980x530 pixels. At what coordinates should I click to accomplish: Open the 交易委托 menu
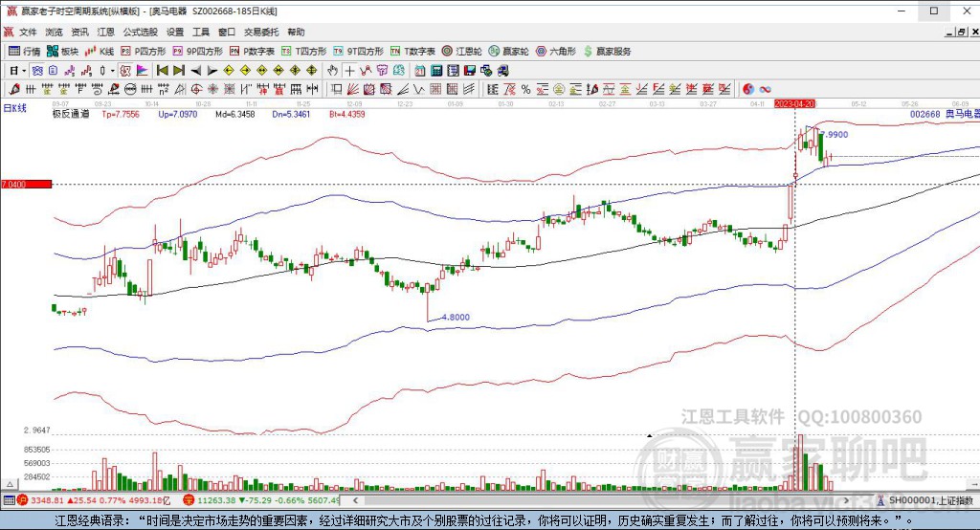(261, 32)
